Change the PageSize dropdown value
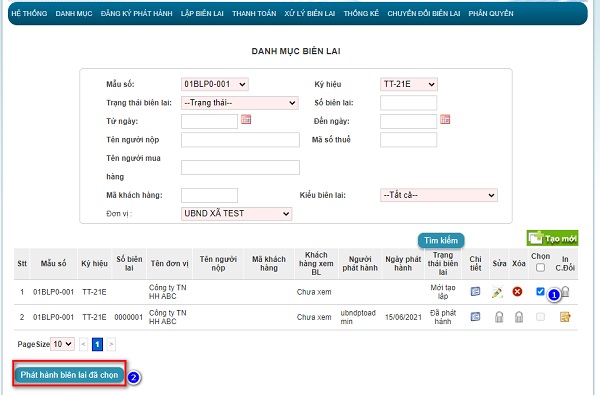The height and width of the screenshot is (395, 600). tap(63, 344)
